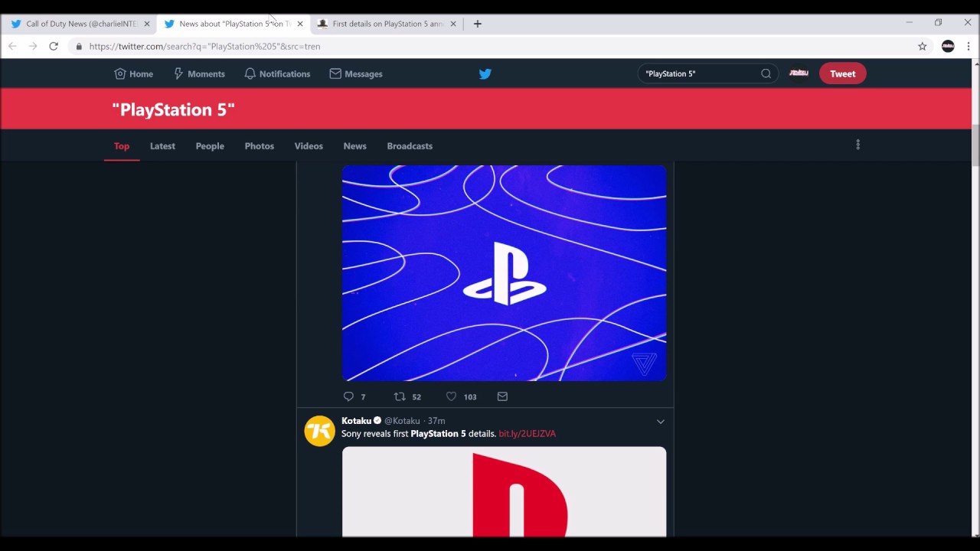
Task: Open the bit.ly/2UEJZVA link
Action: tap(527, 433)
